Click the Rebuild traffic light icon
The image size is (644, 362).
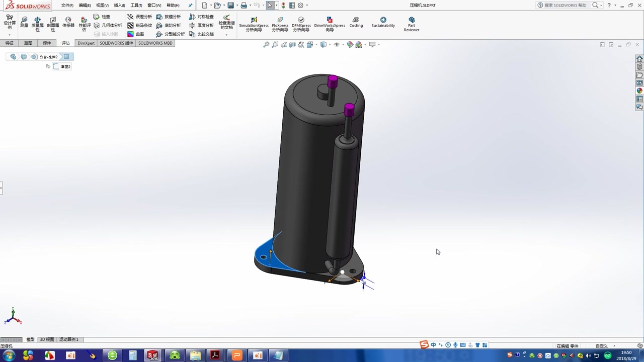[283, 5]
